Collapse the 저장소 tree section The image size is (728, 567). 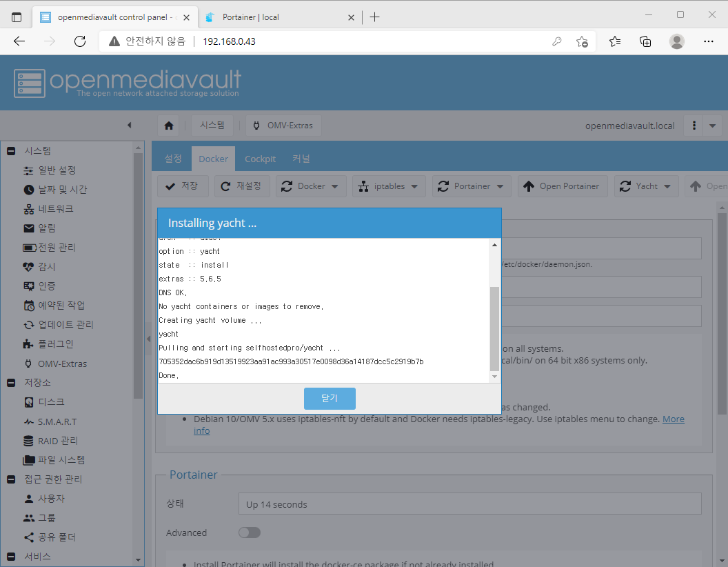click(x=12, y=383)
